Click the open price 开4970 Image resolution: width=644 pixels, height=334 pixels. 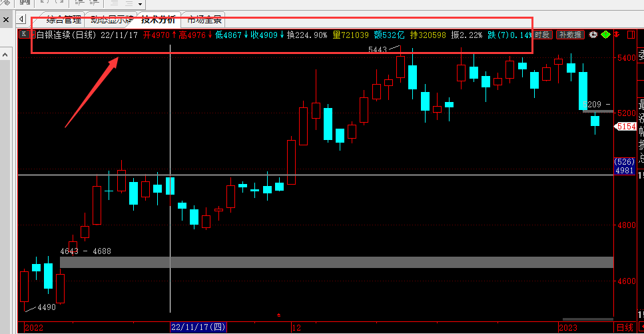point(157,35)
